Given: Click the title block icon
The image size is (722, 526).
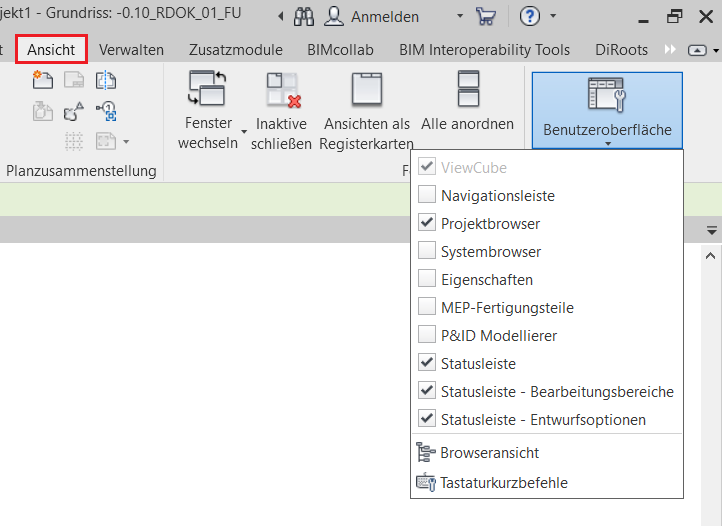Looking at the screenshot, I should pyautogui.click(x=74, y=80).
